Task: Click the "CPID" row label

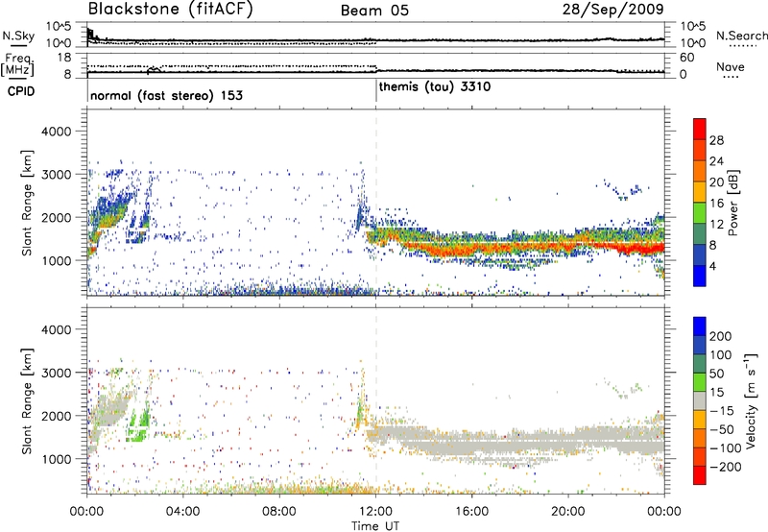Action: click(x=21, y=91)
